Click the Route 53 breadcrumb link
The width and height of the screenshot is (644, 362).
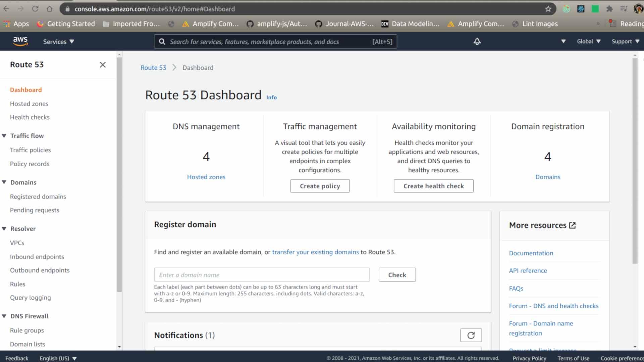[x=153, y=68]
